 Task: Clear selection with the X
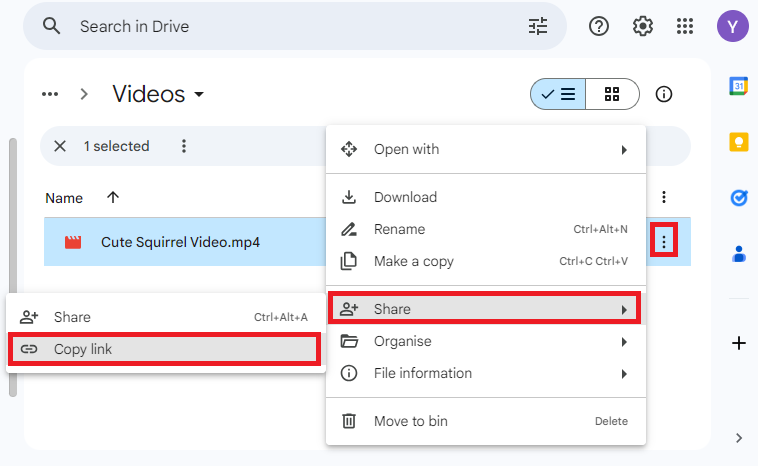(60, 146)
